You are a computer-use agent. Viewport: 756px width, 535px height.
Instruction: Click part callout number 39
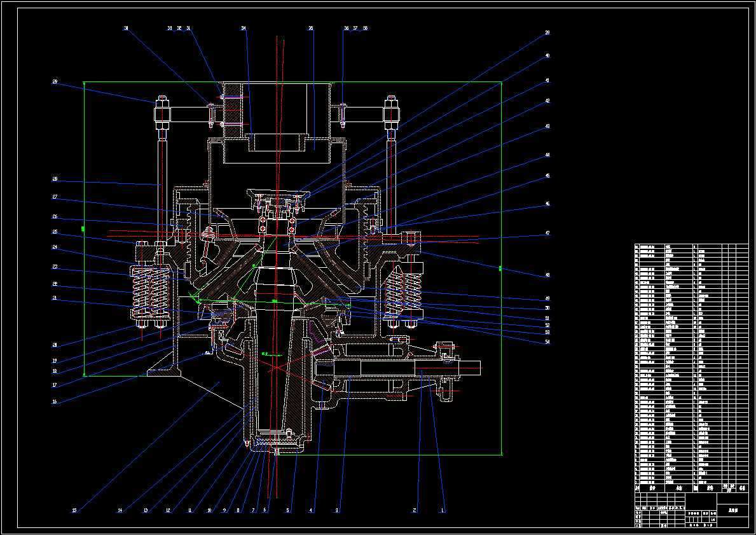[x=547, y=33]
